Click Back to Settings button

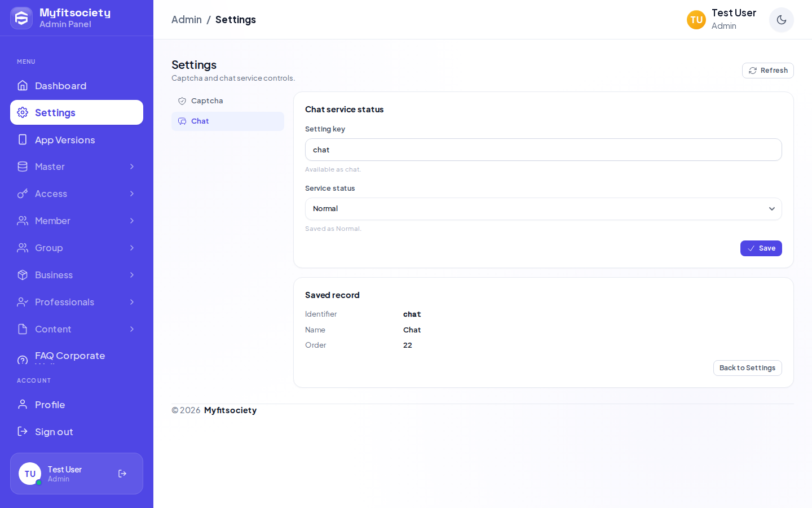(747, 368)
